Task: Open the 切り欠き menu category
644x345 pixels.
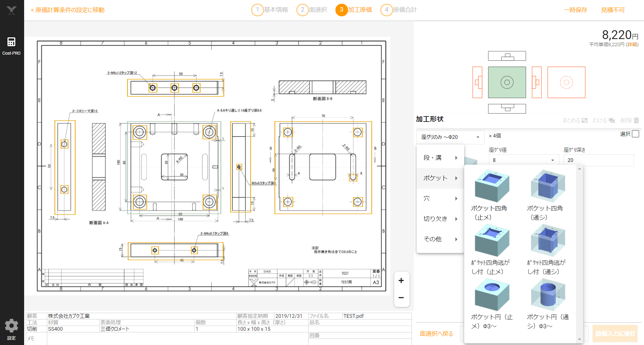Action: pyautogui.click(x=440, y=219)
